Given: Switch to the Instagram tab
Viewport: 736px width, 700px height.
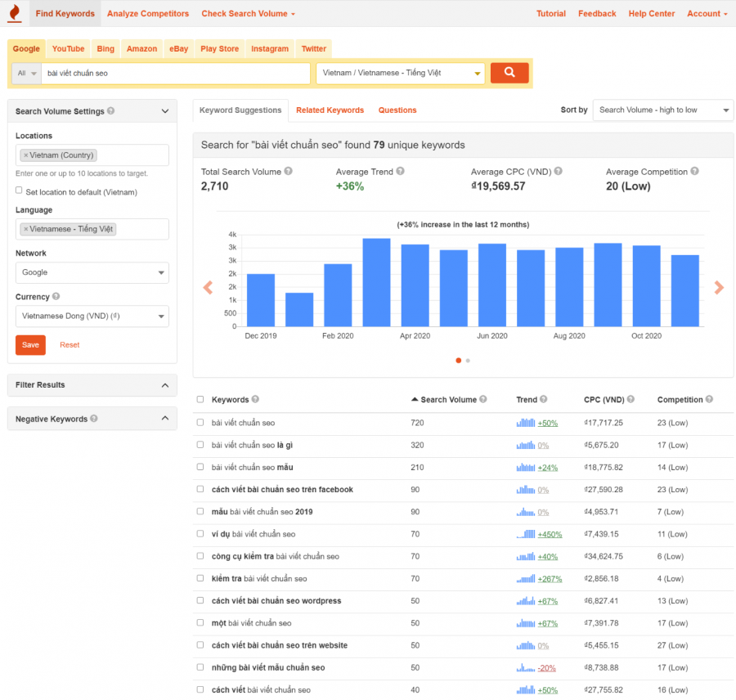Looking at the screenshot, I should click(270, 49).
